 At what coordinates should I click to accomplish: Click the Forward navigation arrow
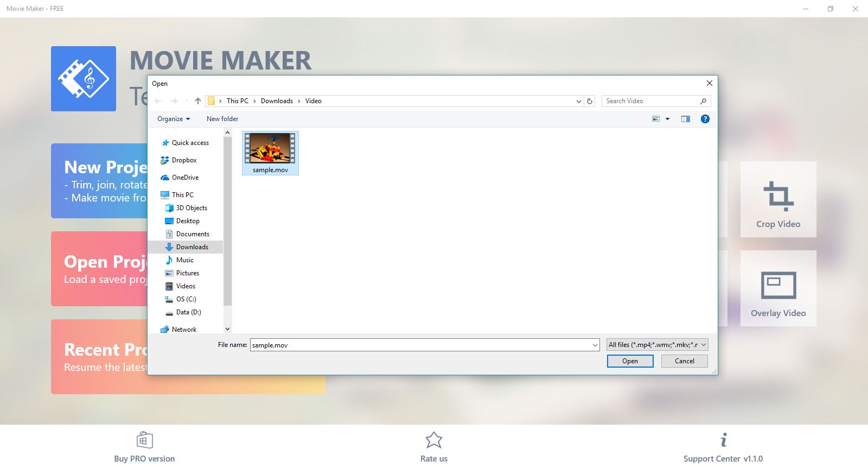pyautogui.click(x=174, y=101)
